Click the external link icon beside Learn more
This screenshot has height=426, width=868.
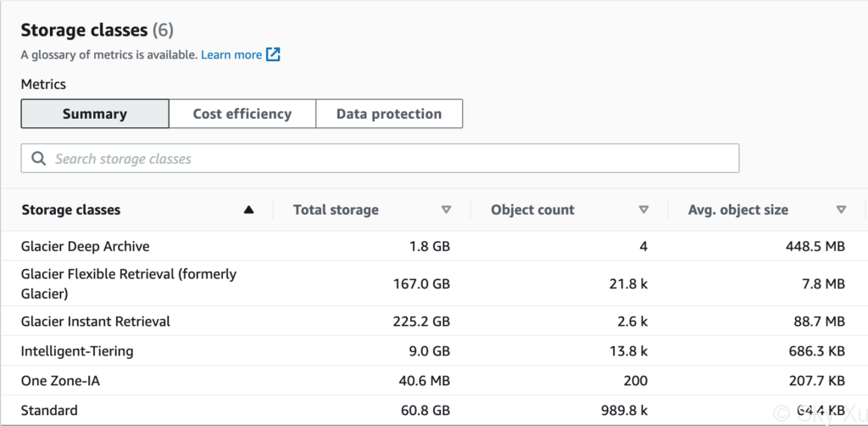pos(273,54)
